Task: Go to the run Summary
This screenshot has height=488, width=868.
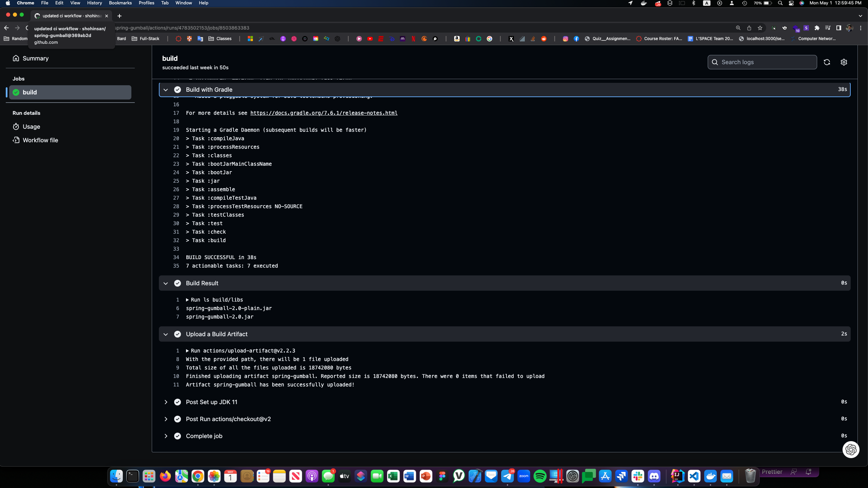Action: 35,58
